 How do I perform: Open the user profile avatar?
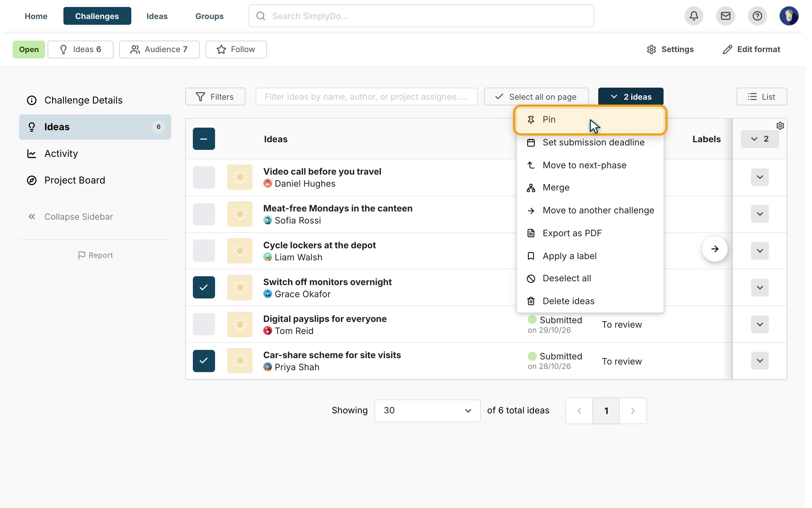[x=789, y=16]
